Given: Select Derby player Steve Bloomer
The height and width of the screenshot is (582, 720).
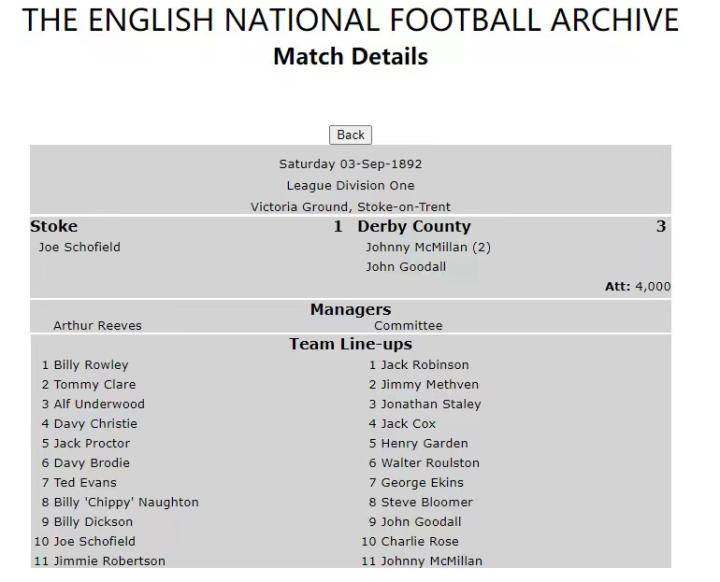Looking at the screenshot, I should click(427, 502).
